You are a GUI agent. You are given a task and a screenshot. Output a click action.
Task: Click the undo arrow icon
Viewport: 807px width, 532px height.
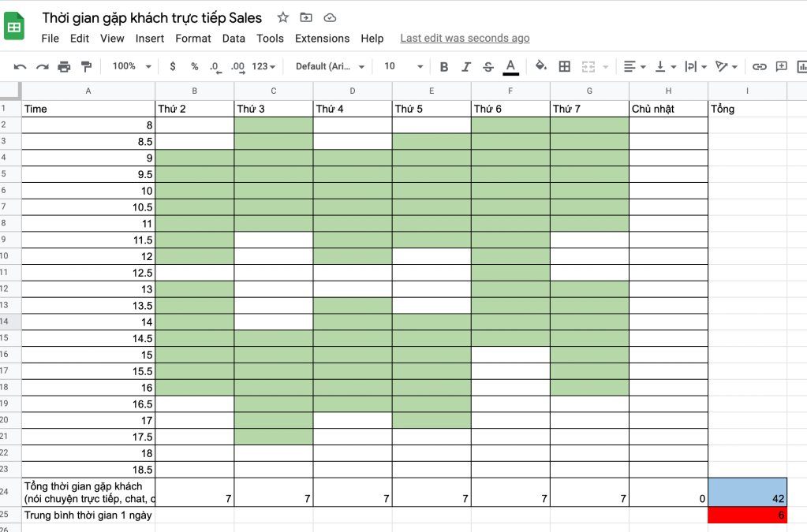(21, 66)
